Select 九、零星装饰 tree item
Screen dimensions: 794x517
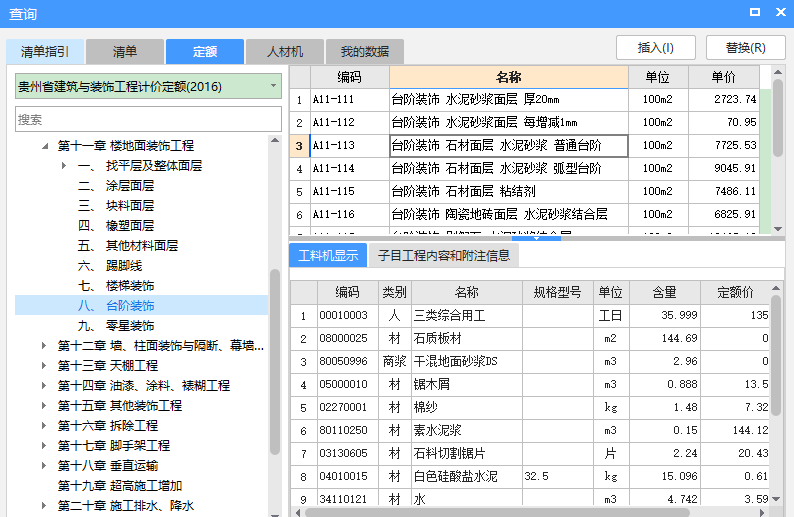click(x=116, y=326)
